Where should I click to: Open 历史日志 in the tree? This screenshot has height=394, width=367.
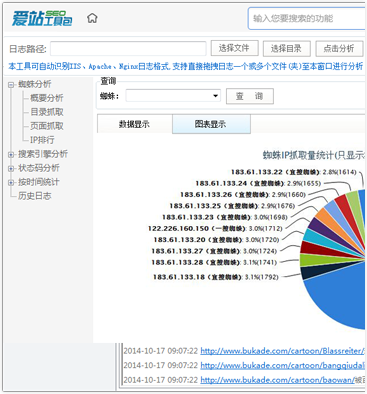(35, 196)
